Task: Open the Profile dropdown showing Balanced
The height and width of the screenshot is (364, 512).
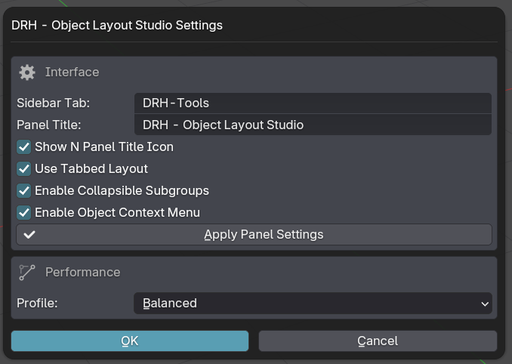Action: click(313, 303)
